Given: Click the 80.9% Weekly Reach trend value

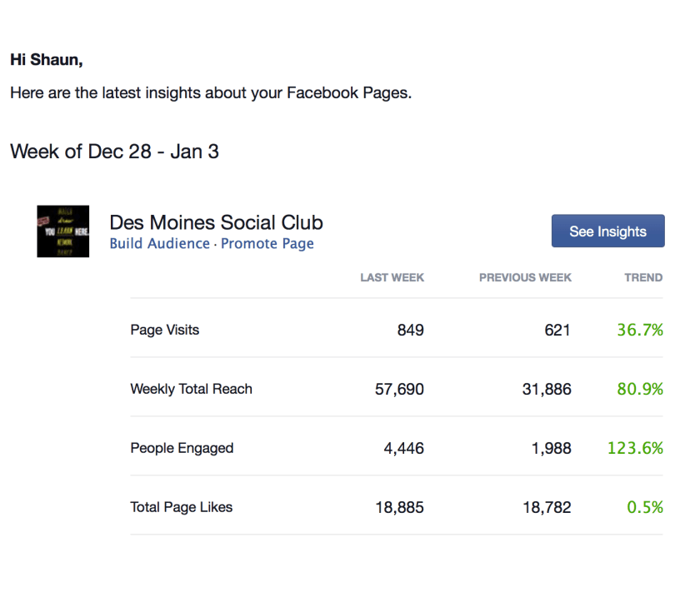Looking at the screenshot, I should [640, 389].
